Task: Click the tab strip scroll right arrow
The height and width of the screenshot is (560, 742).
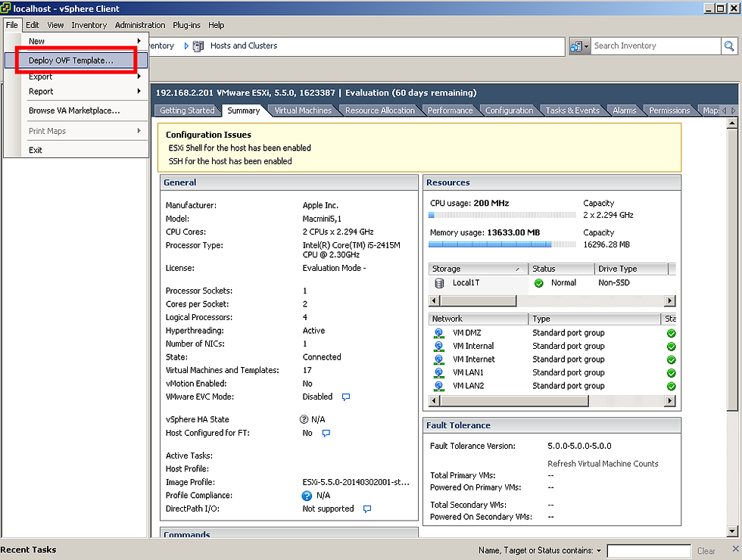Action: tap(734, 110)
